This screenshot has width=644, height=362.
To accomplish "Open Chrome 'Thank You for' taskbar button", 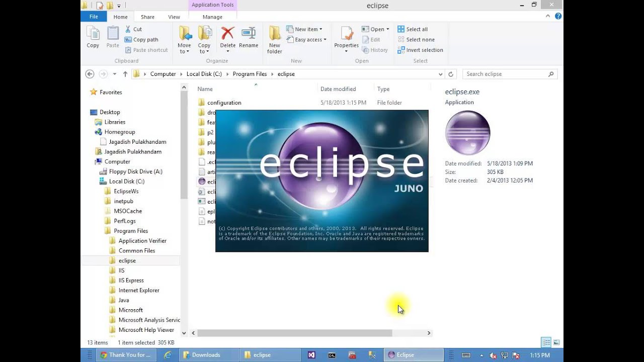I will tap(126, 355).
